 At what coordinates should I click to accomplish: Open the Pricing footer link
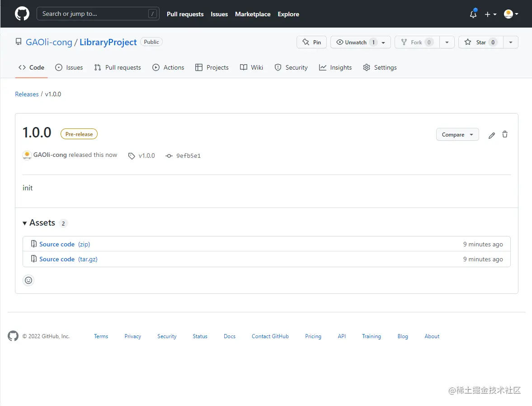(313, 336)
